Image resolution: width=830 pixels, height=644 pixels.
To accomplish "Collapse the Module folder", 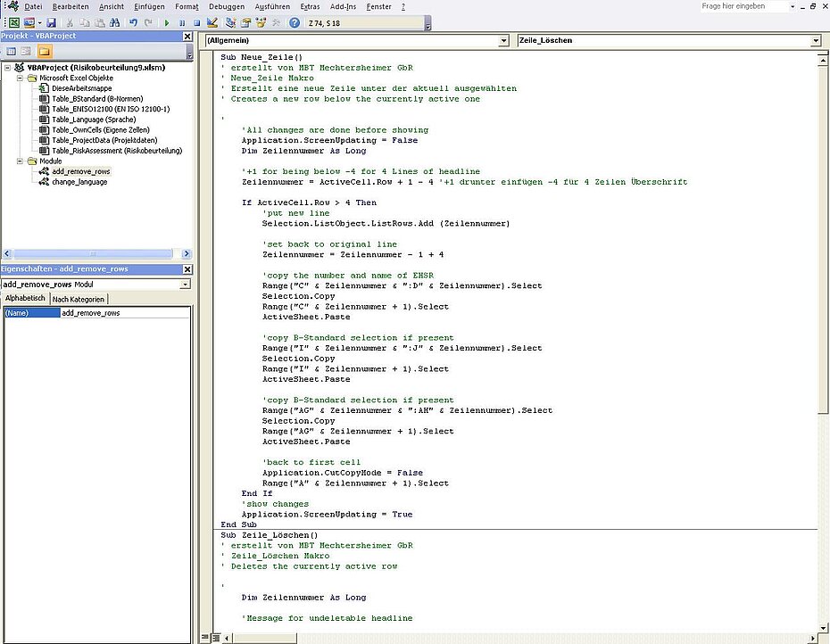I will pyautogui.click(x=20, y=161).
